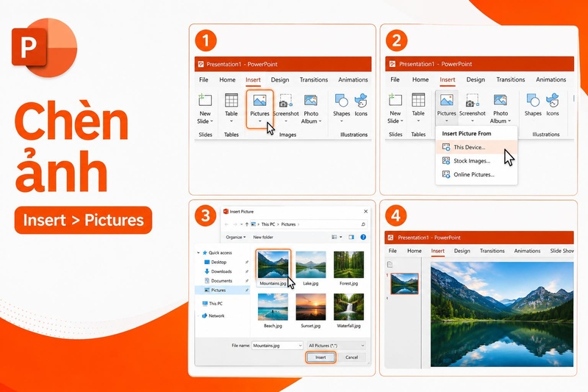The image size is (588, 392).
Task: Click the search icon in Insert Picture dialog
Action: pyautogui.click(x=363, y=224)
